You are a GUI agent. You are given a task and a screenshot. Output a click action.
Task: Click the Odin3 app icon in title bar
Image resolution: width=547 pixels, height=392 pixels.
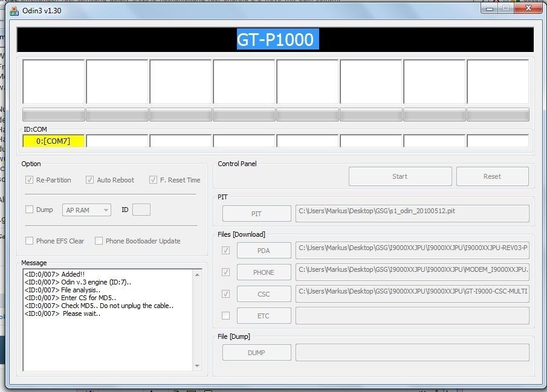click(x=15, y=11)
